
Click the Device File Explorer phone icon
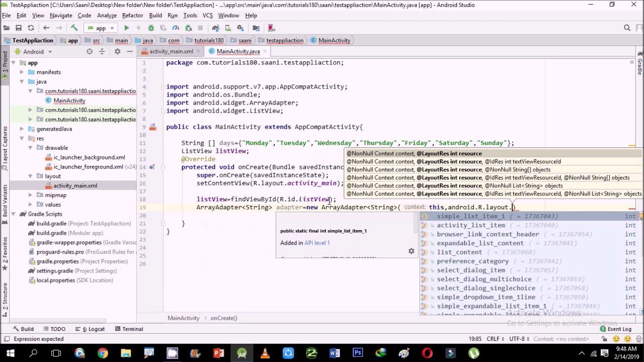(x=272, y=28)
